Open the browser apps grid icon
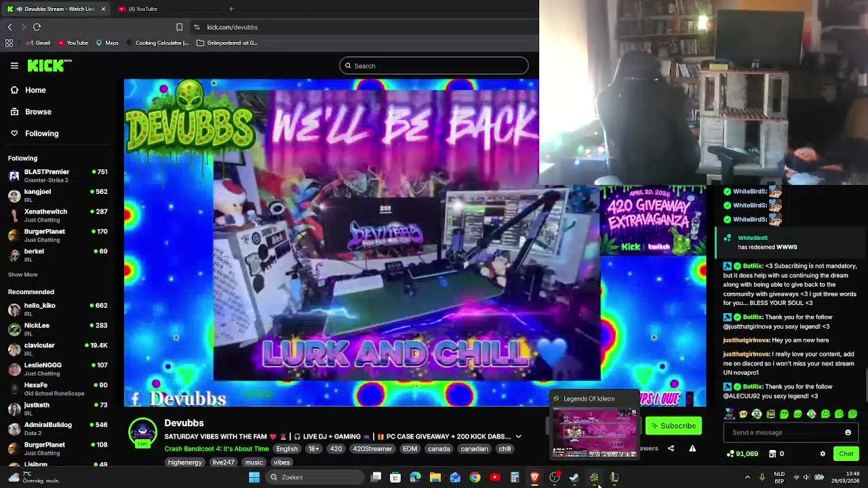The height and width of the screenshot is (488, 868). [9, 43]
